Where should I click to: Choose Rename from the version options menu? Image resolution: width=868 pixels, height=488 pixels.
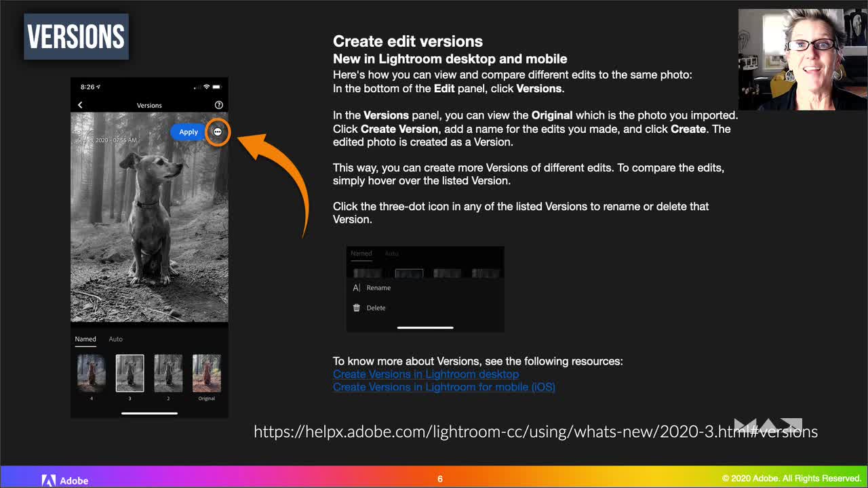pos(378,288)
